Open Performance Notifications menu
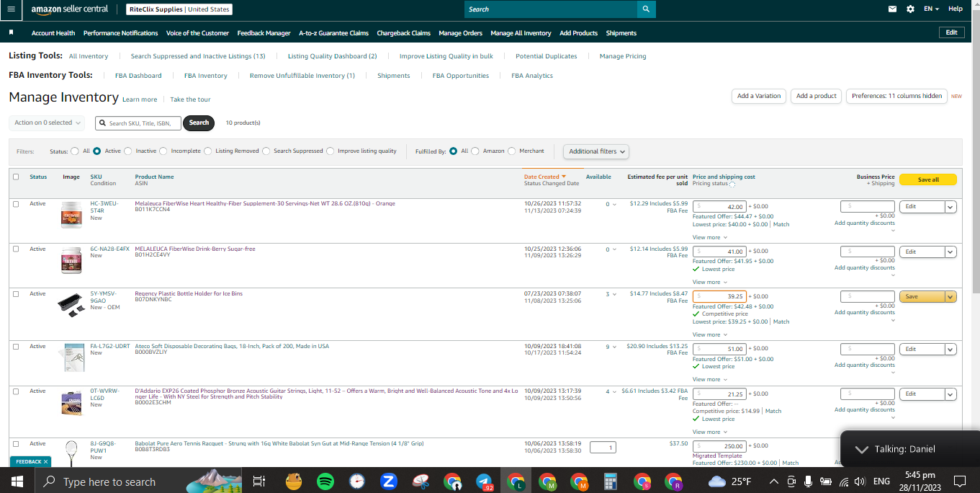Screen dimensions: 980x493 (x=120, y=33)
